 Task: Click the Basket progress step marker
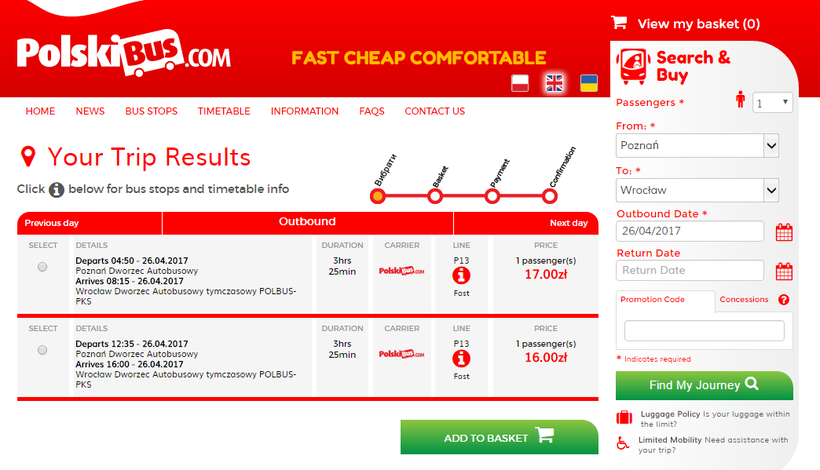point(435,197)
